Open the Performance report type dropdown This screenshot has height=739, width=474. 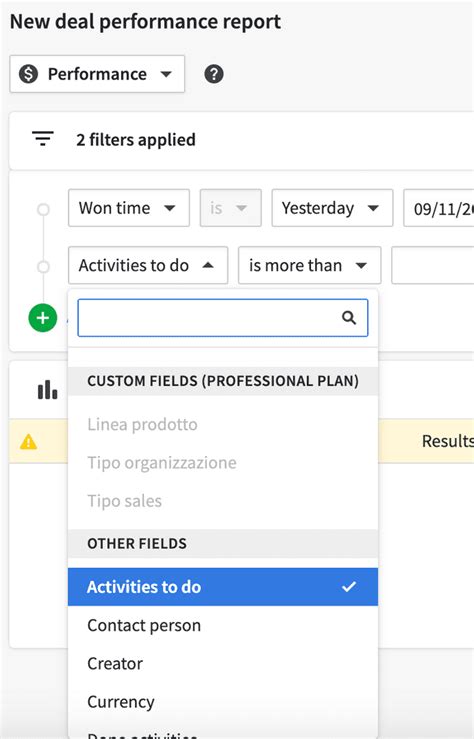point(97,74)
